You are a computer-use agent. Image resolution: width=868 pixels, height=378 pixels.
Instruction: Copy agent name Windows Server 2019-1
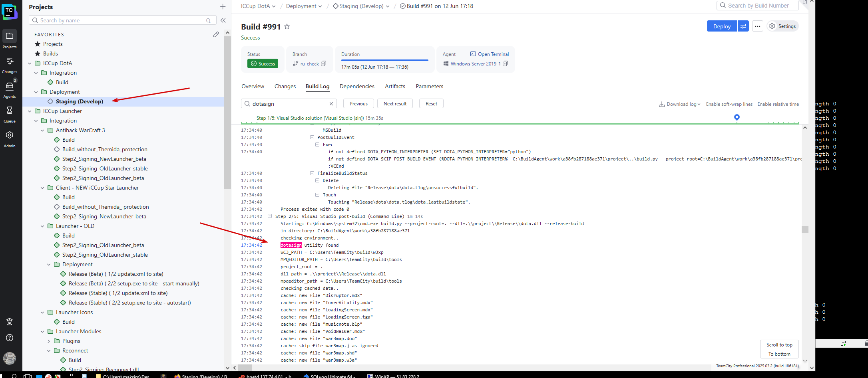coord(506,63)
